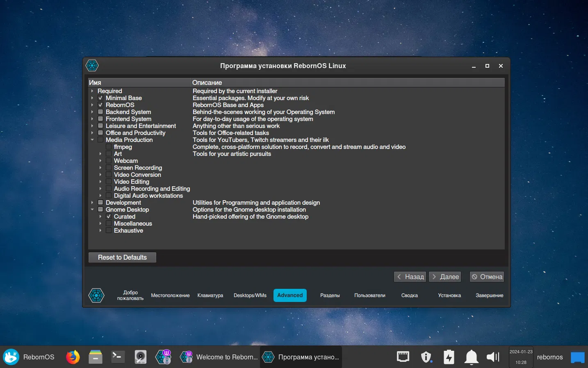Switch to the Desktops/WMs step
Viewport: 588px width, 368px height.
[x=250, y=295]
